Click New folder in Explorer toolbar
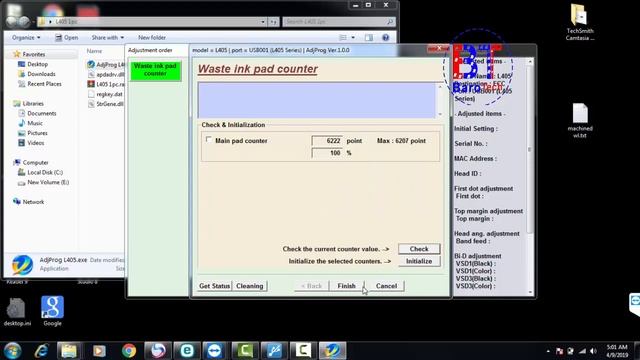This screenshot has width=640, height=360. [x=152, y=38]
